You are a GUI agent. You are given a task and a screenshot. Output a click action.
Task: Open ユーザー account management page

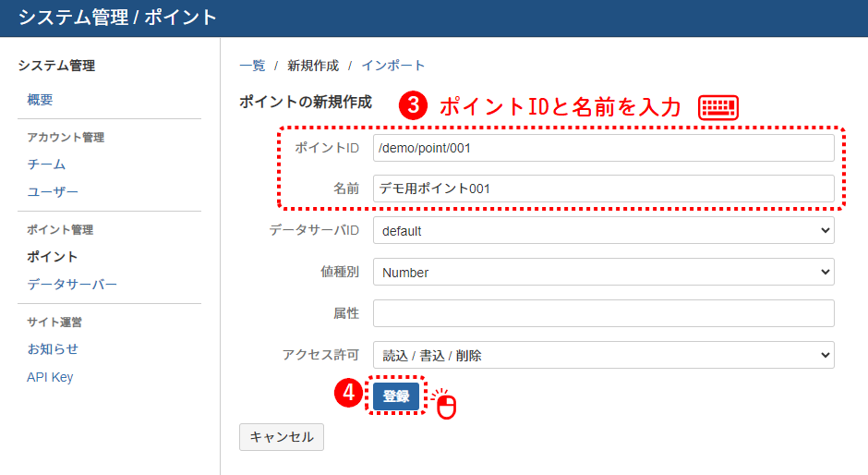coord(53,192)
